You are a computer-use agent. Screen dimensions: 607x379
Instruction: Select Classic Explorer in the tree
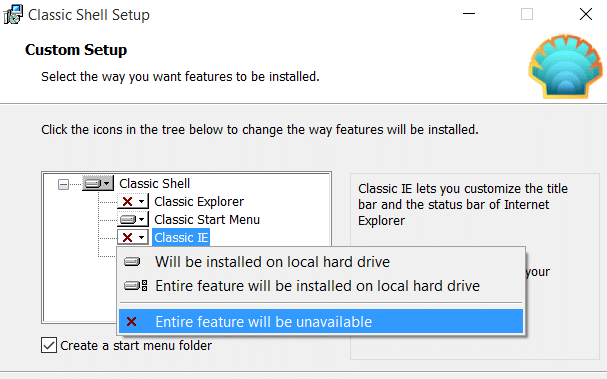coord(199,202)
